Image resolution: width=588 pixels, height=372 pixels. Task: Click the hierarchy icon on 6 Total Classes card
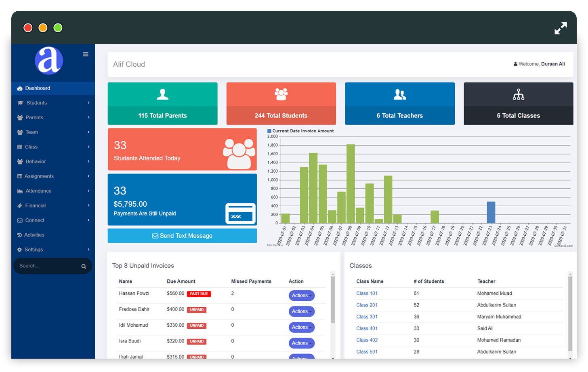point(518,94)
